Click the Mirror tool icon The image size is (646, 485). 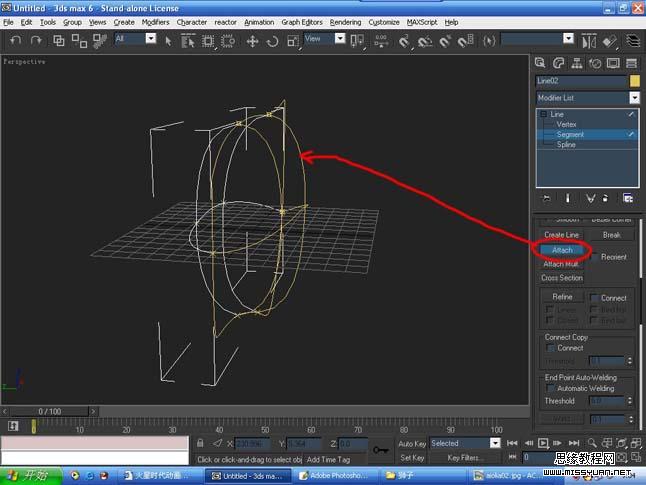coord(589,41)
